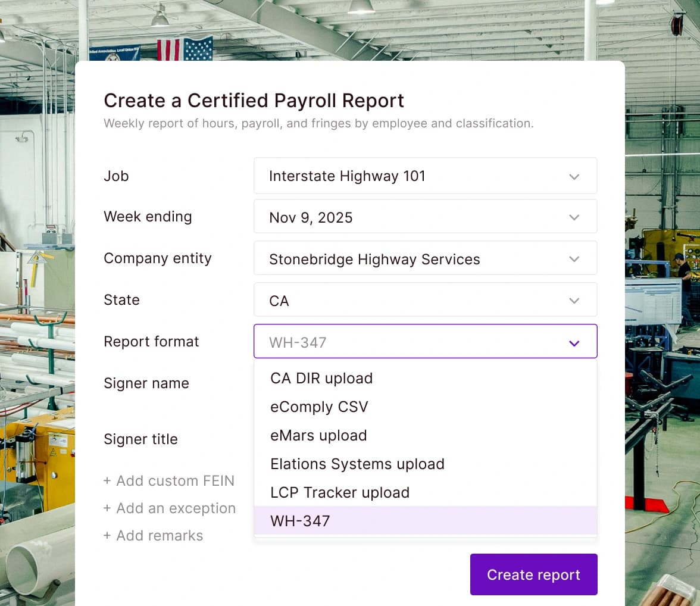Viewport: 700px width, 606px height.
Task: Click the Company entity chevron icon
Action: [x=574, y=259]
